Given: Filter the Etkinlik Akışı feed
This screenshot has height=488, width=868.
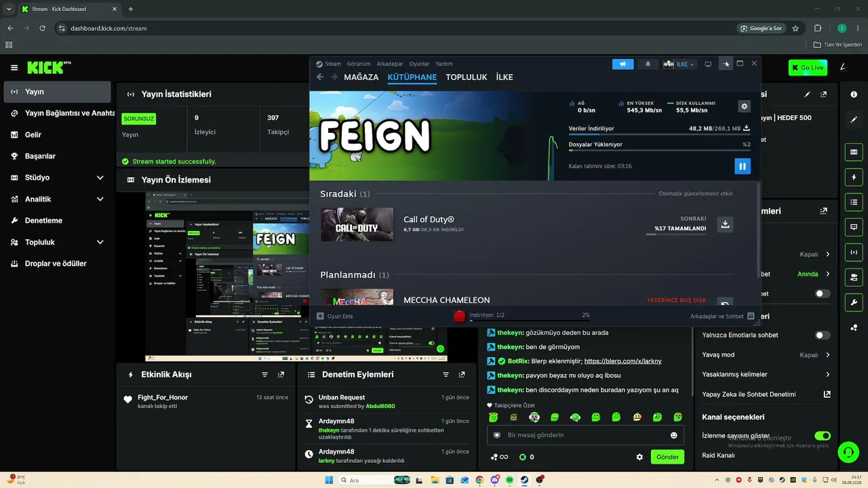Looking at the screenshot, I should click(x=265, y=375).
